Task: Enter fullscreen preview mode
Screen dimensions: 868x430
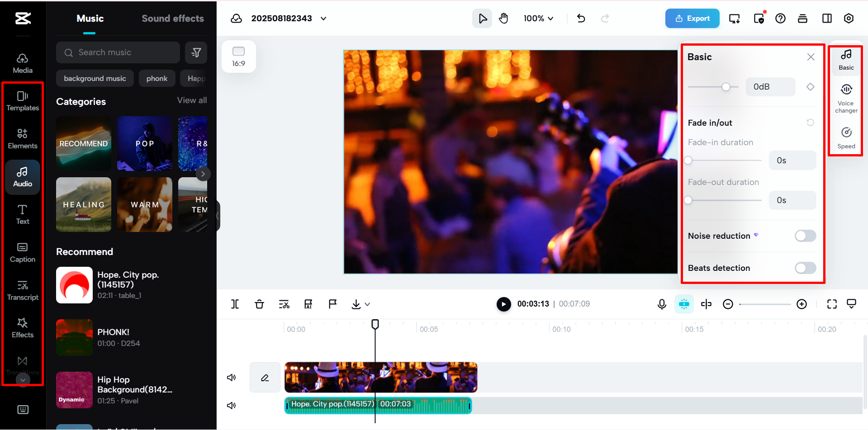Action: pos(832,304)
